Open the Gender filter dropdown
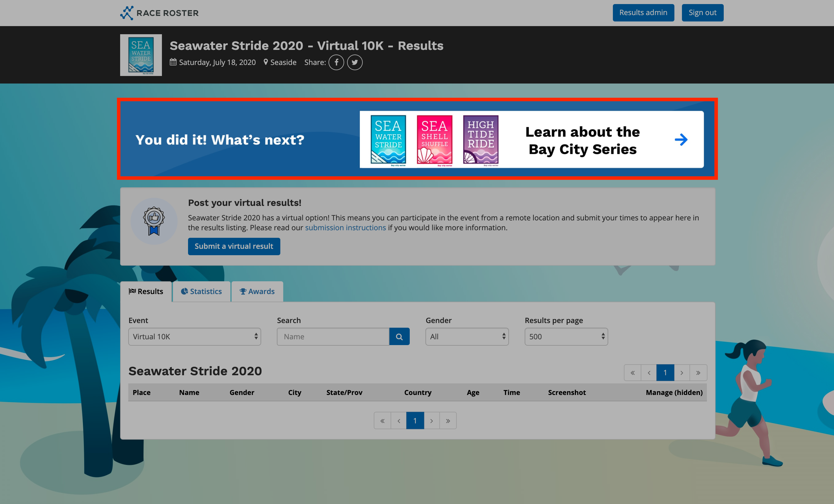 coord(467,337)
